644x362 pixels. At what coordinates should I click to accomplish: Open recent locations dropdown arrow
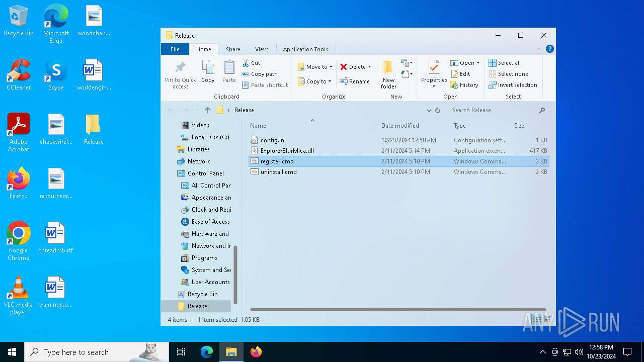pyautogui.click(x=197, y=110)
